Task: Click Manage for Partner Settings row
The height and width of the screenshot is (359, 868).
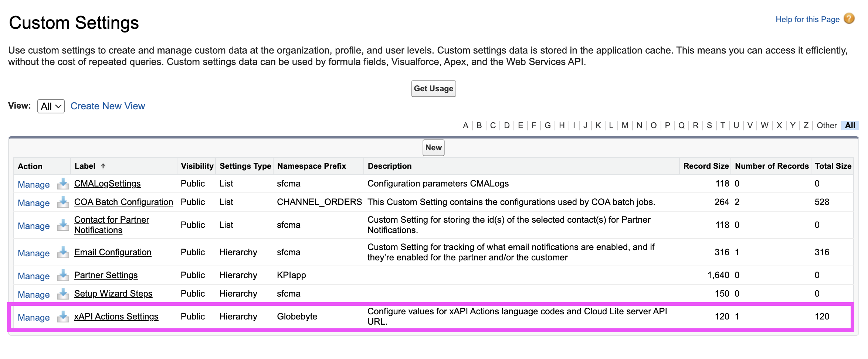Action: (x=34, y=276)
